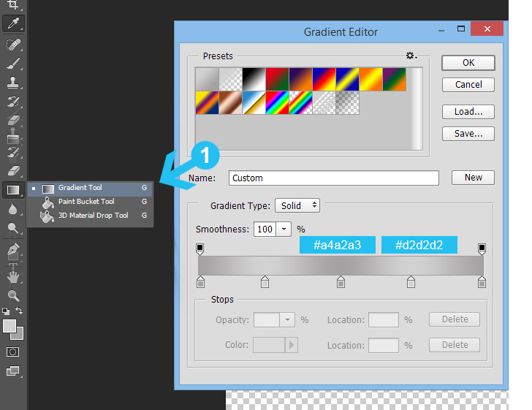The width and height of the screenshot is (532, 410).
Task: Click the OK button in Gradient Editor
Action: tap(468, 63)
